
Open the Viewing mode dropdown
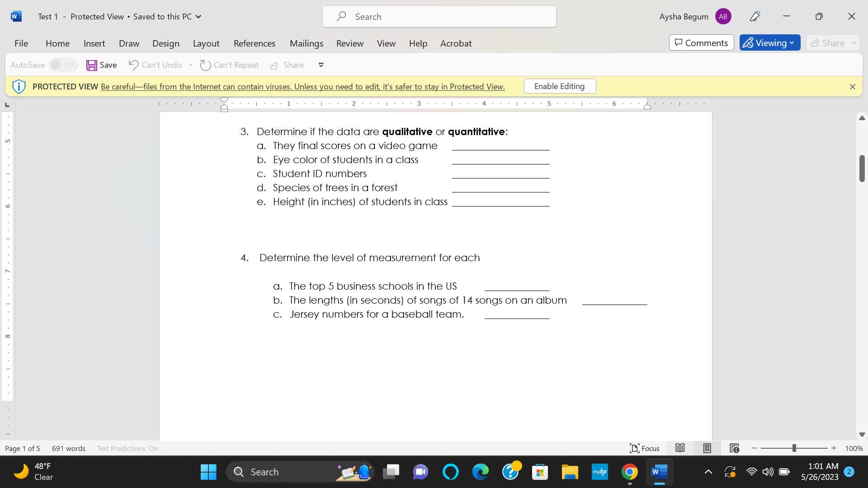pos(792,42)
